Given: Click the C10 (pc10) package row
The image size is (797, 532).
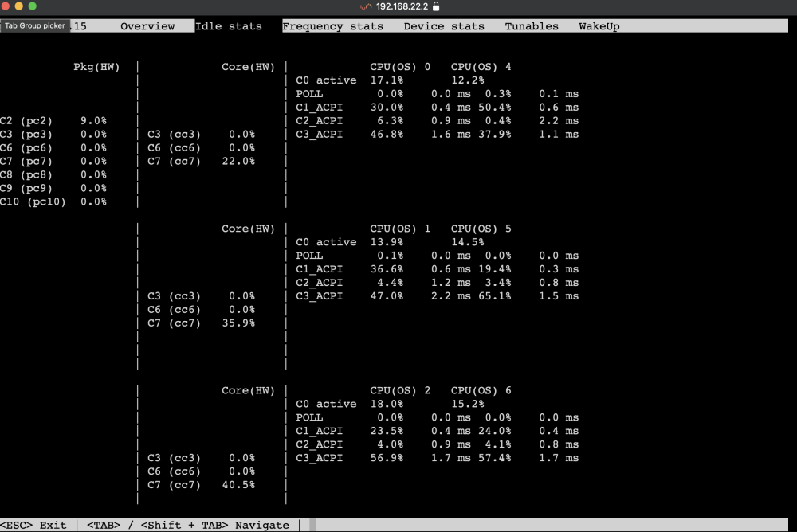Looking at the screenshot, I should point(53,201).
